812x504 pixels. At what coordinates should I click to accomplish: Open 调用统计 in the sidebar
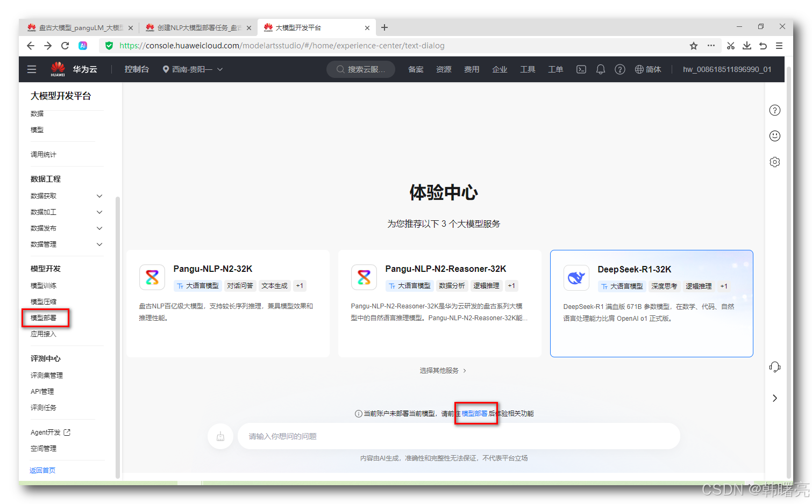tap(44, 155)
